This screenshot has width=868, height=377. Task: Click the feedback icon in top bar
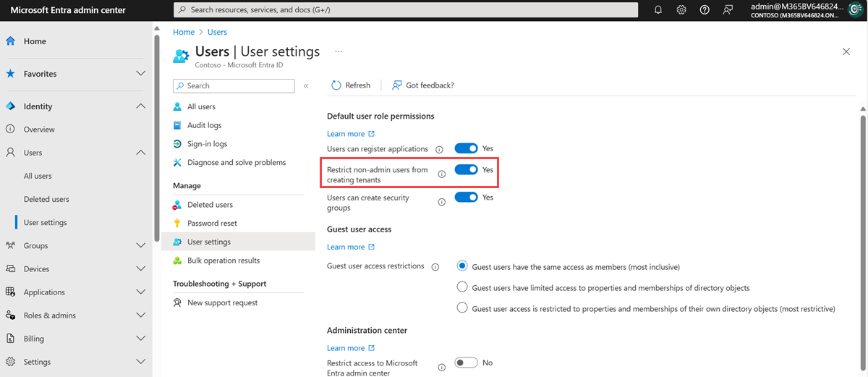[x=728, y=10]
